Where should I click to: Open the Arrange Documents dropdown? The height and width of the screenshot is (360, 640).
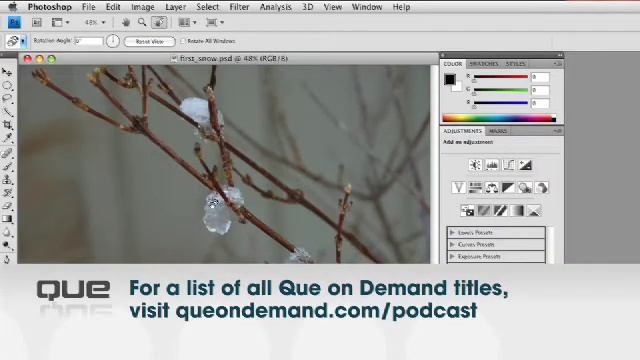tap(187, 22)
